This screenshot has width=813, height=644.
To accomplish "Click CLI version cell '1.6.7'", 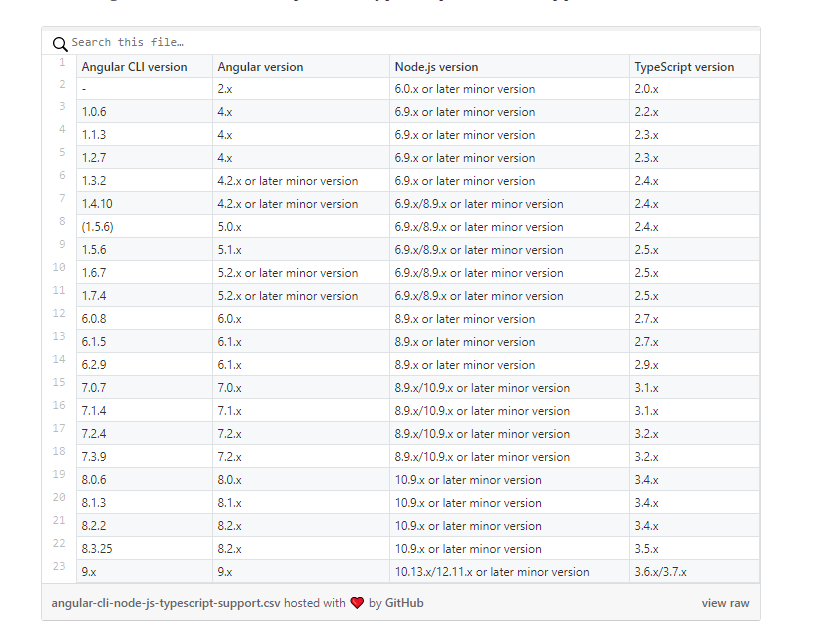I will (145, 273).
